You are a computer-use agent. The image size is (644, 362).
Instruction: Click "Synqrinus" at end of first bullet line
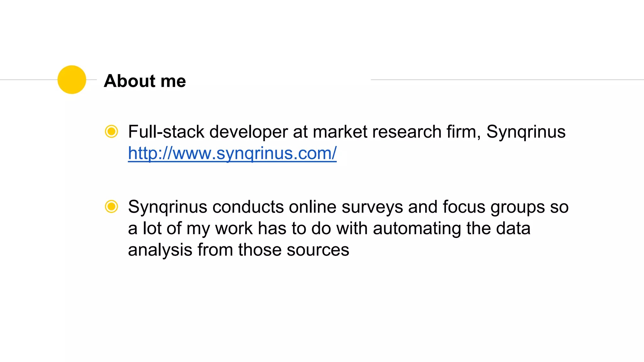tap(526, 131)
